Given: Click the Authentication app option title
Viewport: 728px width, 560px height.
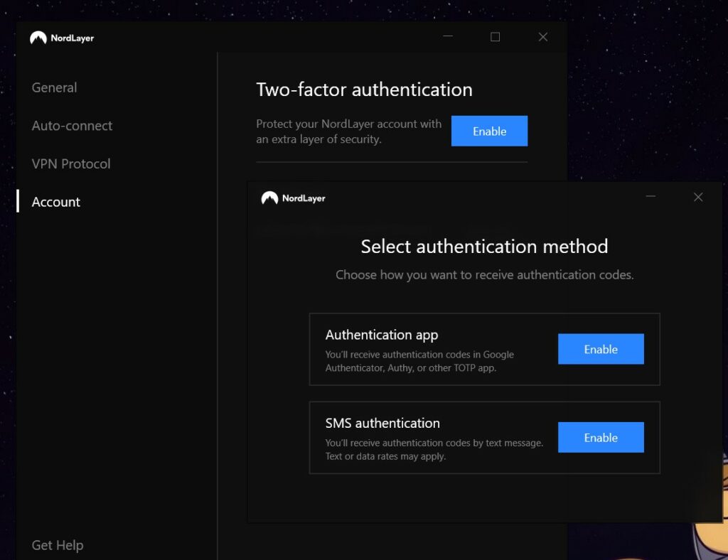Looking at the screenshot, I should [382, 335].
